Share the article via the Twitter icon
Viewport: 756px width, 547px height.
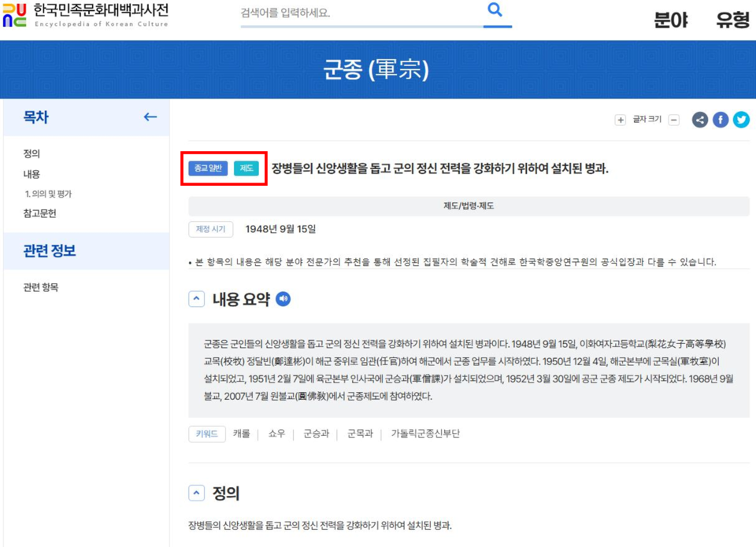(741, 120)
